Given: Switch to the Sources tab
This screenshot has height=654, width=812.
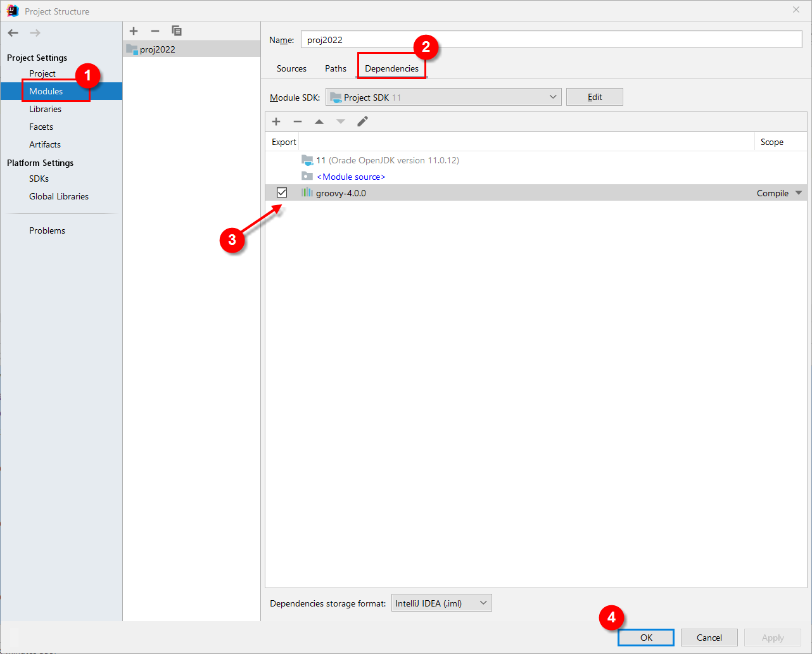Looking at the screenshot, I should [291, 68].
